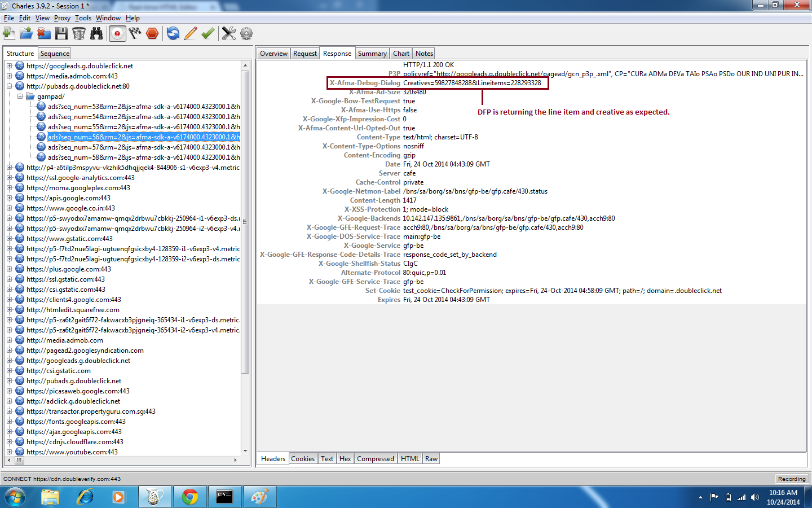
Task: Open the Proxy menu
Action: point(62,18)
